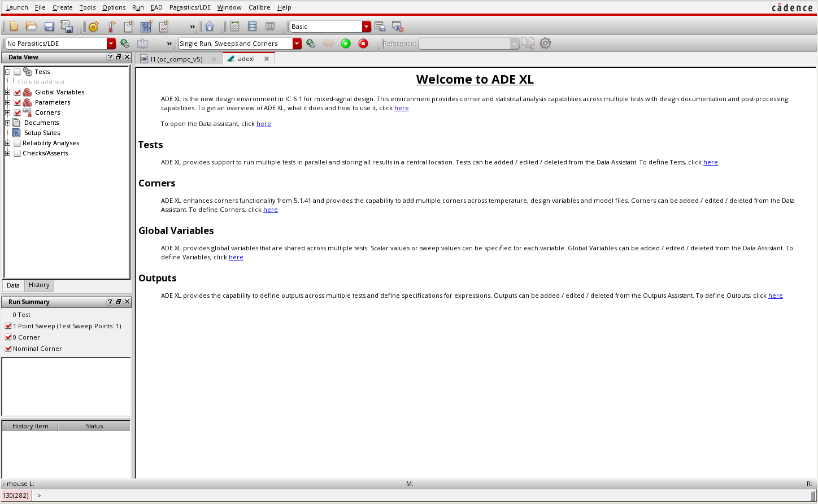Click the parasitics setup gear icon
This screenshot has width=818, height=504.
pyautogui.click(x=125, y=44)
